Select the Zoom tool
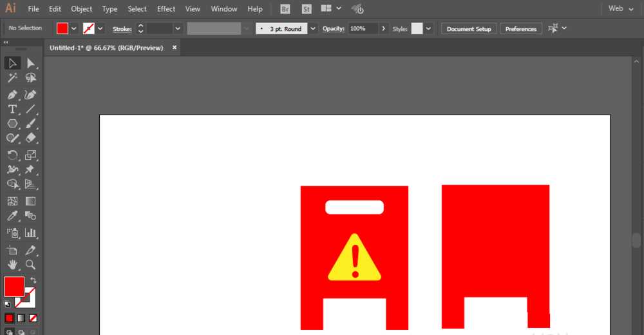 (x=30, y=265)
